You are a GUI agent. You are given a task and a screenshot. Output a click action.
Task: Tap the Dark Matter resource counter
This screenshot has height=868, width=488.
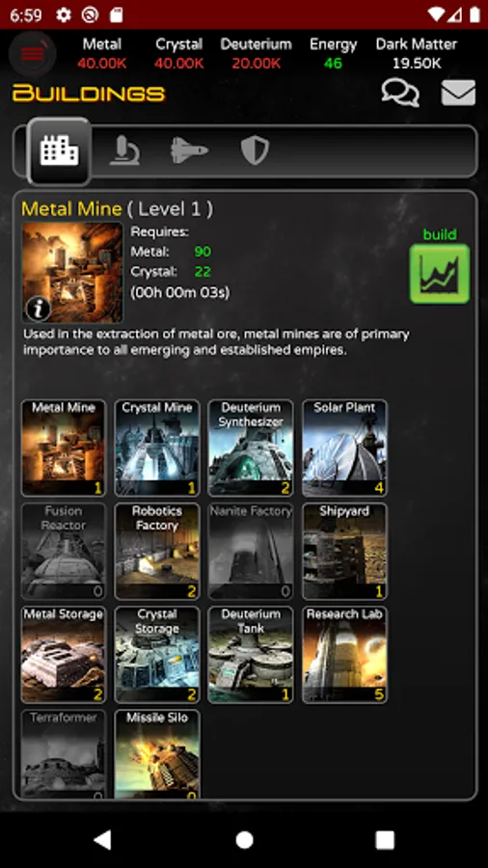(x=417, y=54)
